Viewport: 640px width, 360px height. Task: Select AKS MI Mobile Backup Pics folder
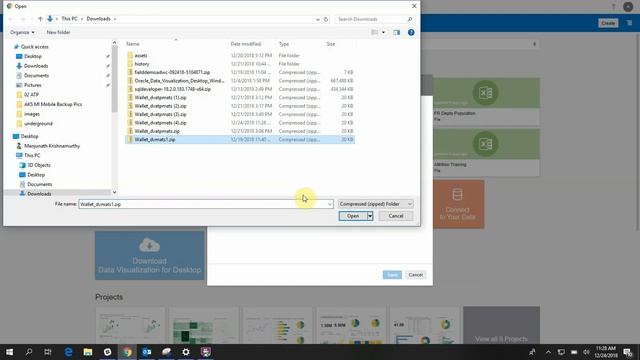coord(53,104)
